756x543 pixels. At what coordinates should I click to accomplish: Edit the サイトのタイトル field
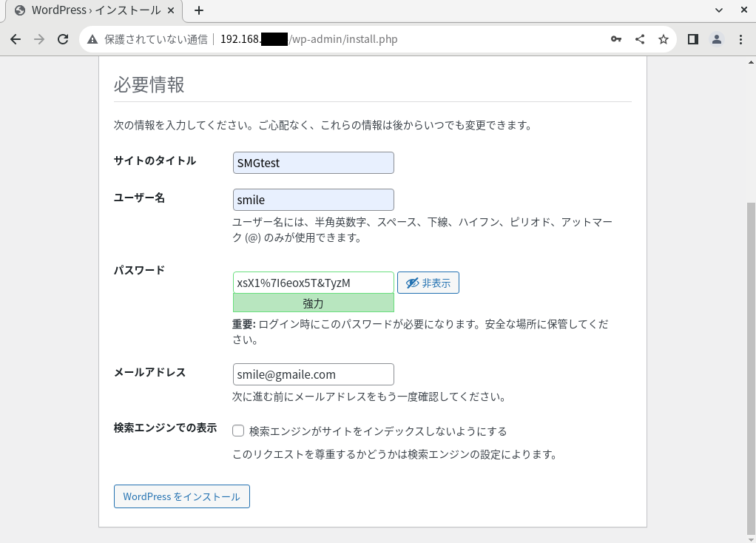pyautogui.click(x=314, y=163)
